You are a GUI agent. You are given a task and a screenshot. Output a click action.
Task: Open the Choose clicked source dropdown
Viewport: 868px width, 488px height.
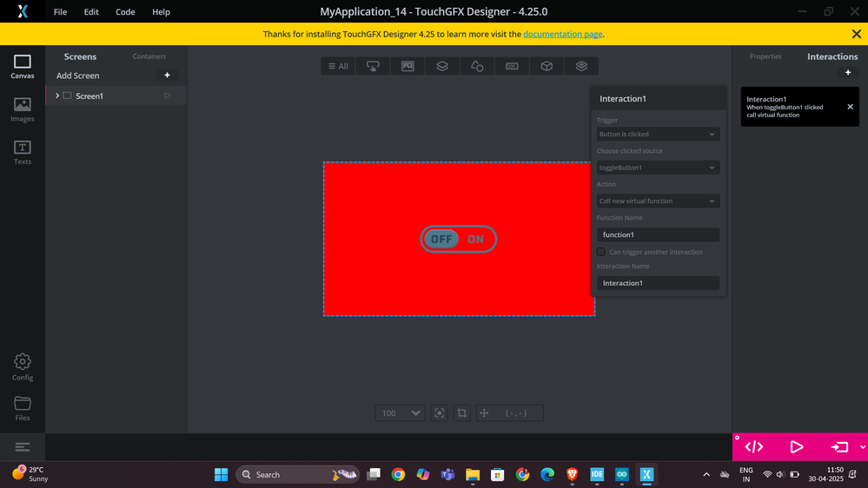click(658, 167)
